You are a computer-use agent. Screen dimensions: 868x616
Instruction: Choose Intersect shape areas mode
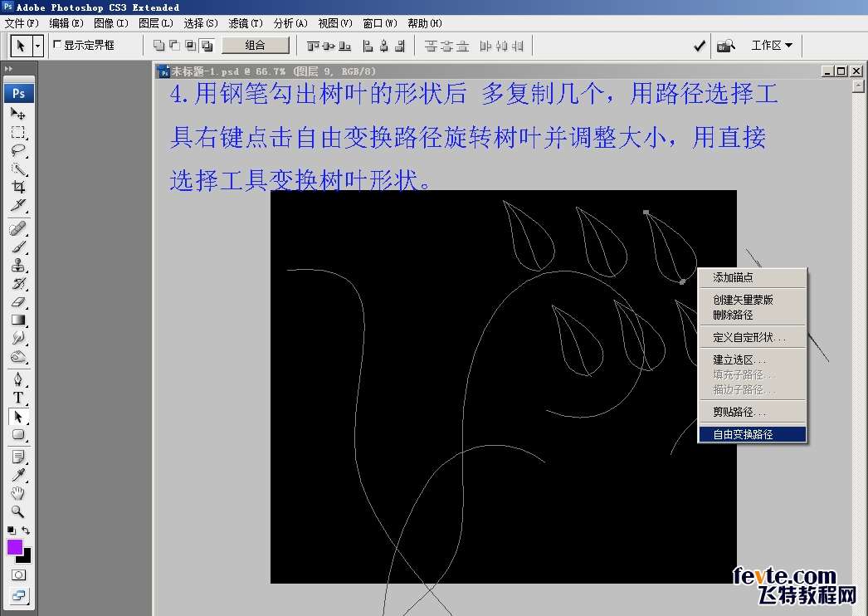(191, 46)
